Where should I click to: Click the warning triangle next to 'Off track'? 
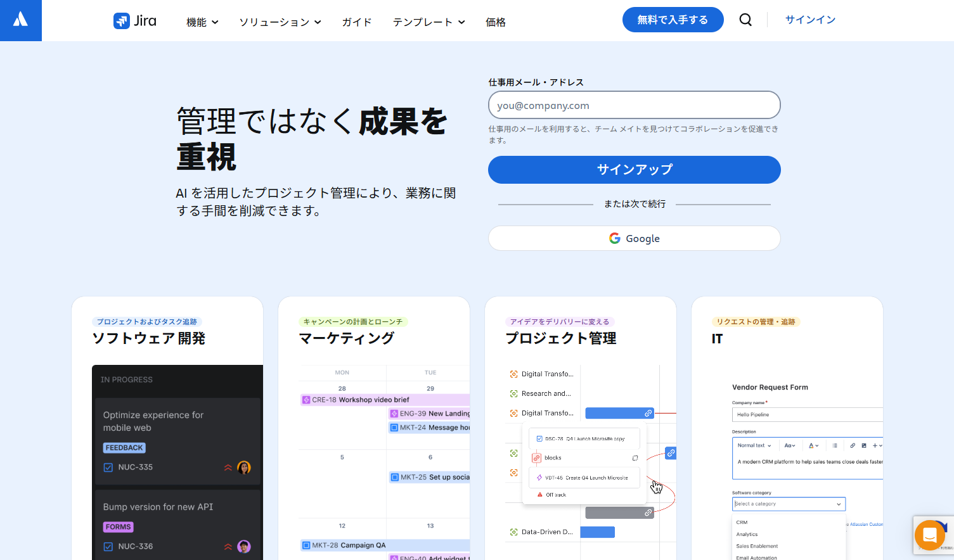click(539, 494)
